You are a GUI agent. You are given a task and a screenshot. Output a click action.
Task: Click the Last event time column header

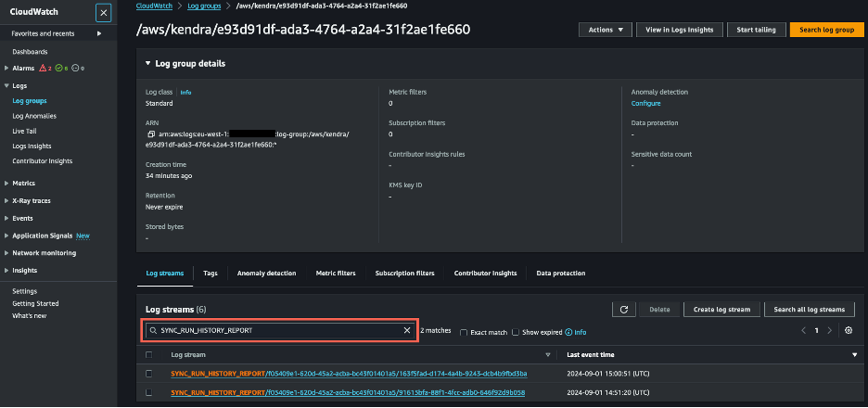click(x=591, y=355)
